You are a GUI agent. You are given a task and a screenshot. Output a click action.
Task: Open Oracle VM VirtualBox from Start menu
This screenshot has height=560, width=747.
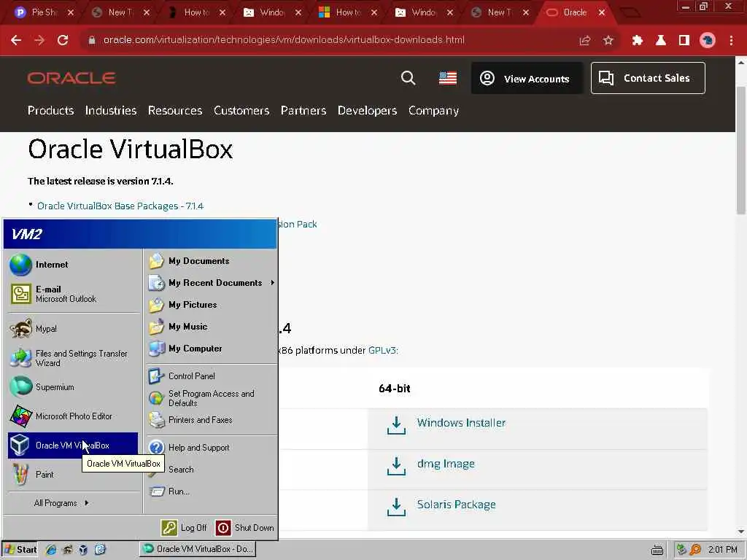click(72, 446)
